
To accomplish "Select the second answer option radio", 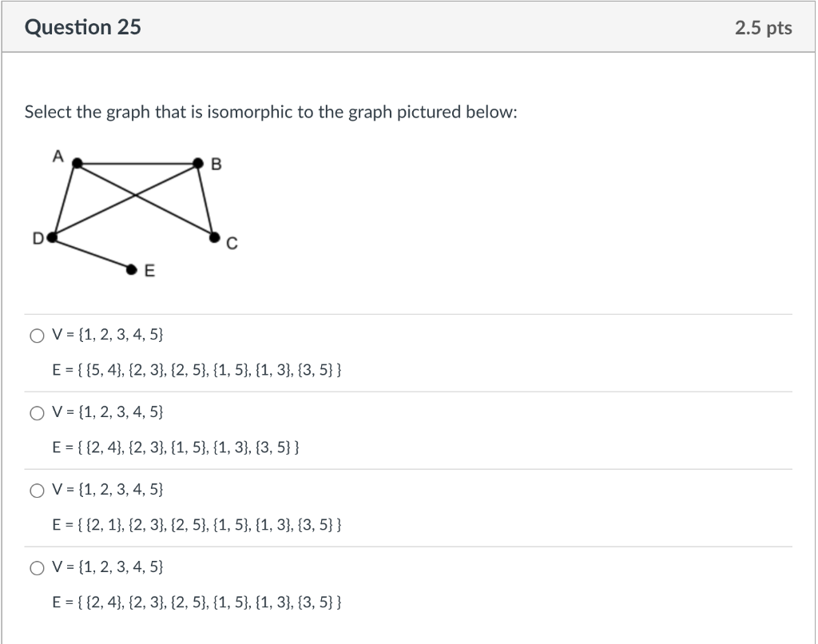I will point(37,413).
